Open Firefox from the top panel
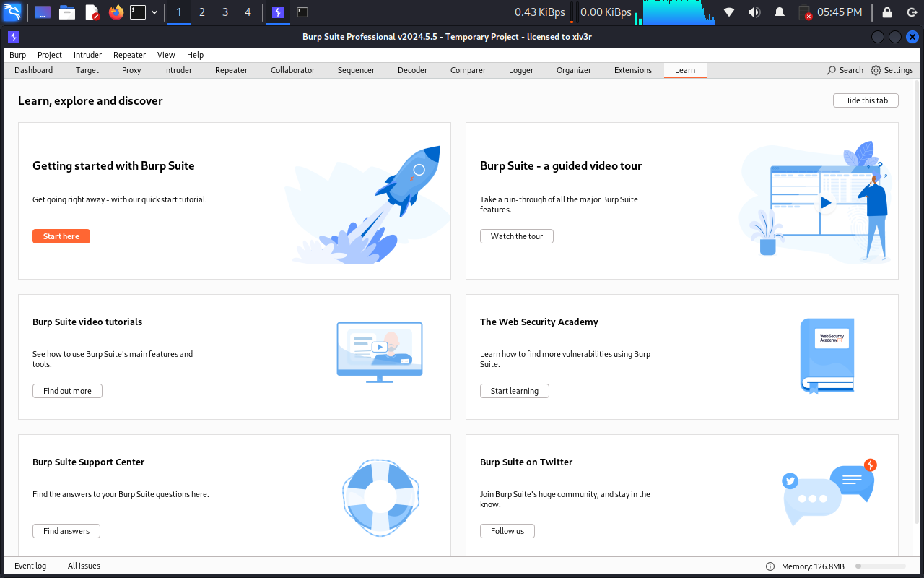The image size is (924, 578). [x=115, y=12]
